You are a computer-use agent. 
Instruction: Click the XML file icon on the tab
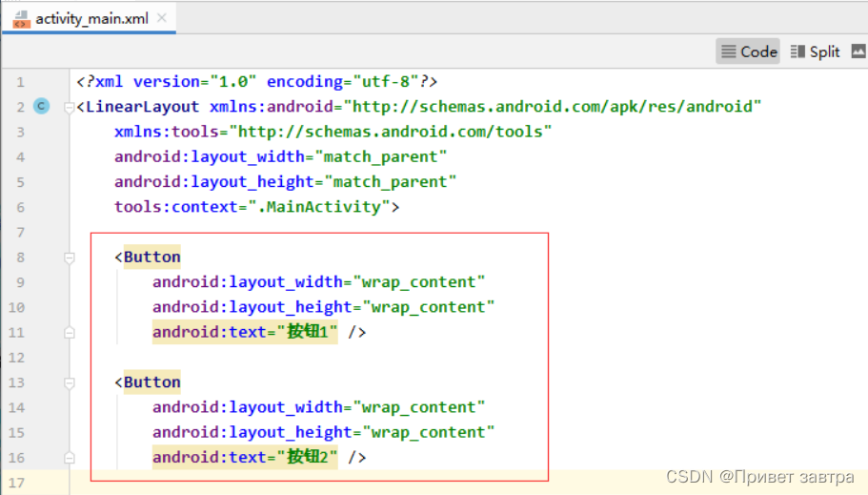(21, 19)
